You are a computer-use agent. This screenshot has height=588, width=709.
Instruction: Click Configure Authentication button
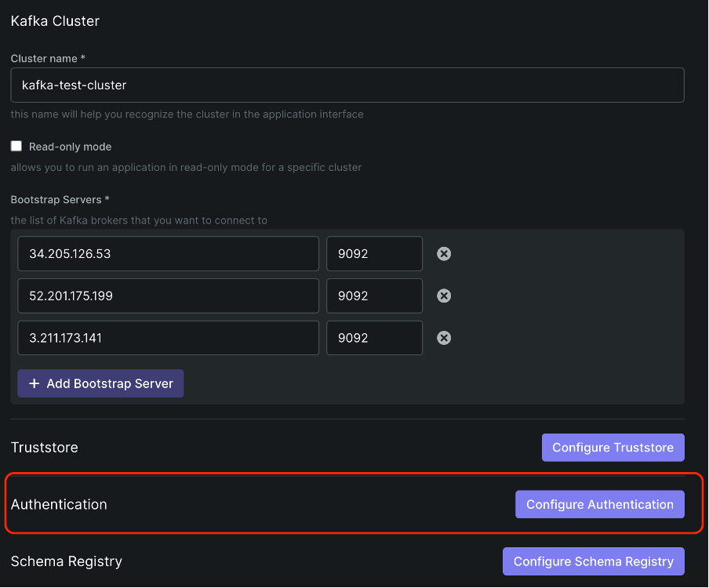pos(599,504)
